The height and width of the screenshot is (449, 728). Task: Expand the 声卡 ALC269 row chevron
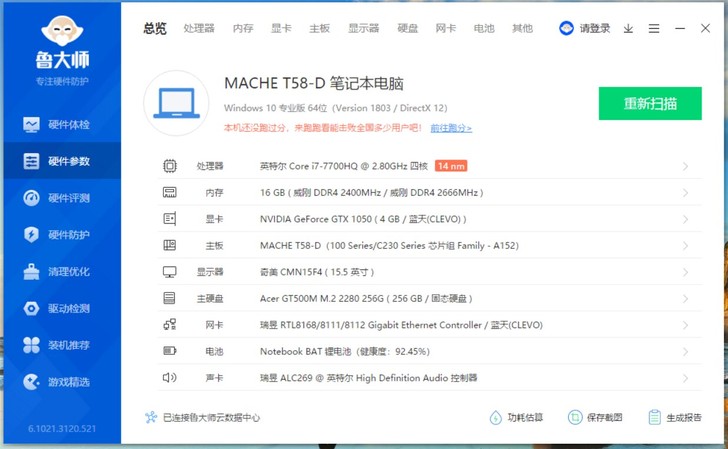tap(685, 378)
